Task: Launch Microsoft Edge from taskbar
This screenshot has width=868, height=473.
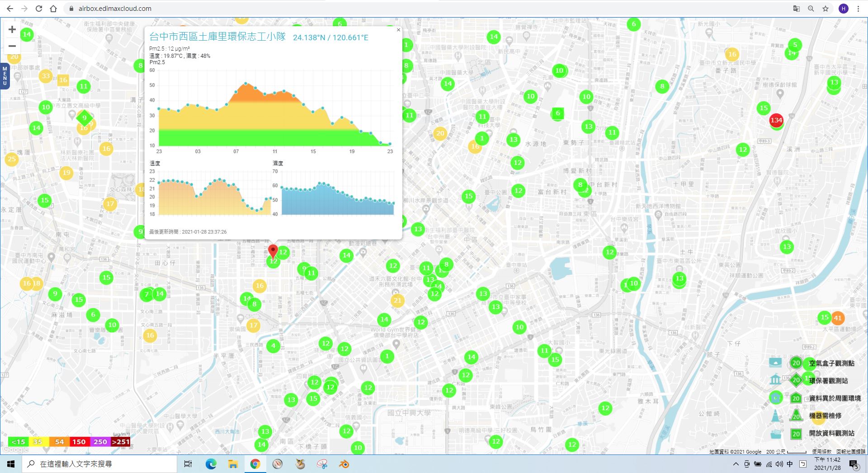Action: [211, 464]
